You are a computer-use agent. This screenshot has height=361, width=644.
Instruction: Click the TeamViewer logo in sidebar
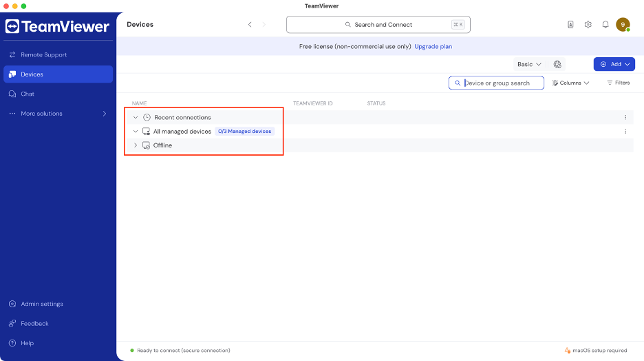click(58, 26)
